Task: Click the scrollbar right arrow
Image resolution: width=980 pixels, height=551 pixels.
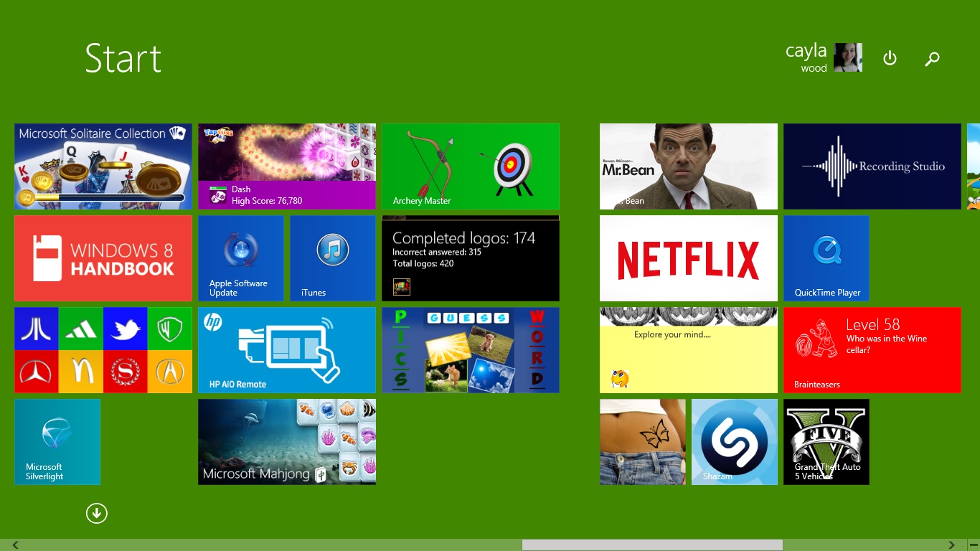Action: pyautogui.click(x=952, y=545)
